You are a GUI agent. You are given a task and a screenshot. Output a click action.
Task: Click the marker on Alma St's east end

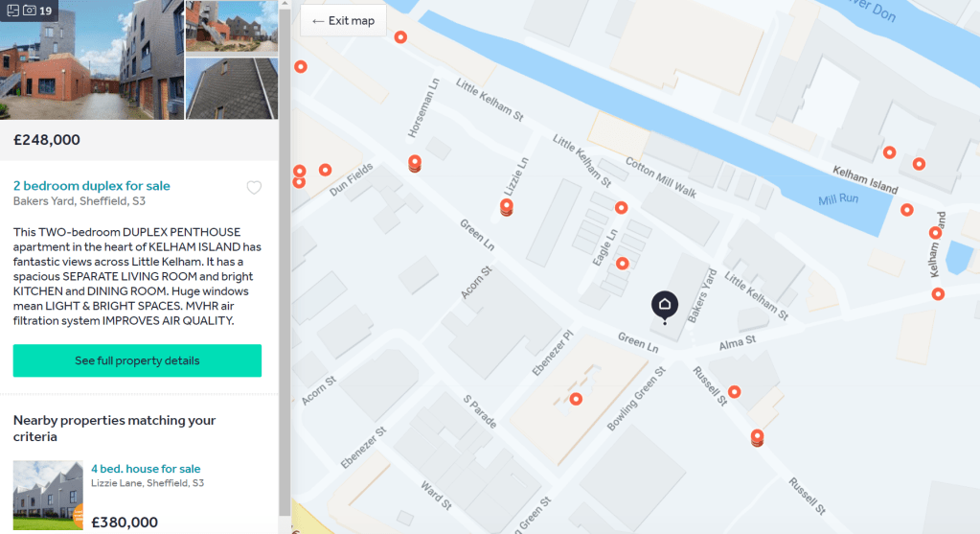(938, 293)
